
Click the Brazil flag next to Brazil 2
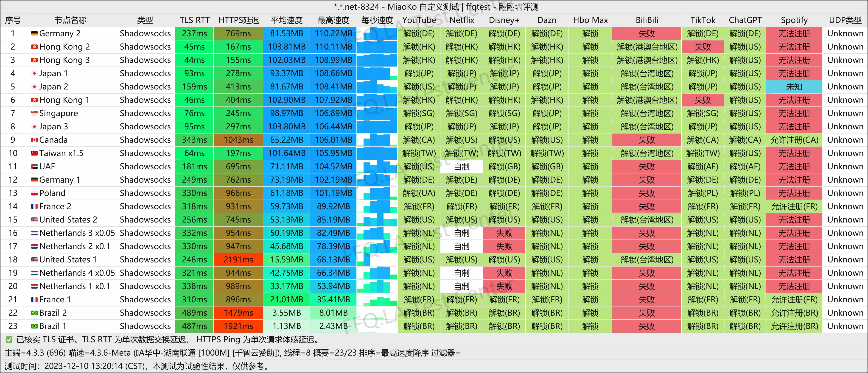click(x=34, y=313)
